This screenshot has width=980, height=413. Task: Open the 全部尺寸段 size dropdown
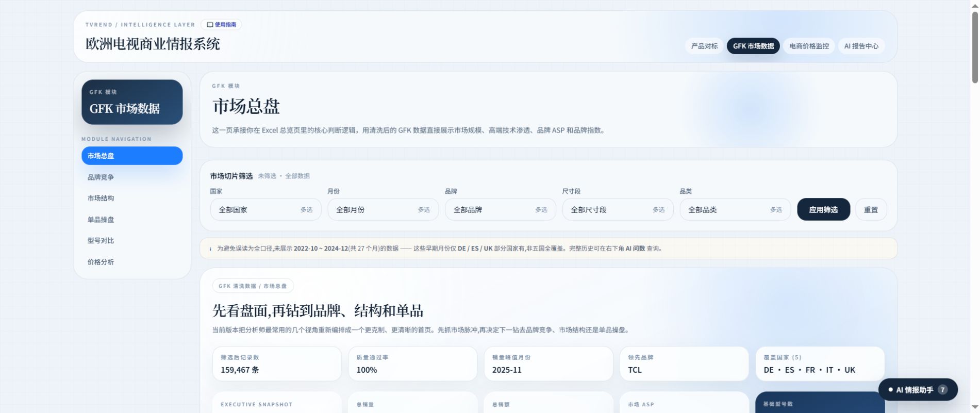click(618, 210)
